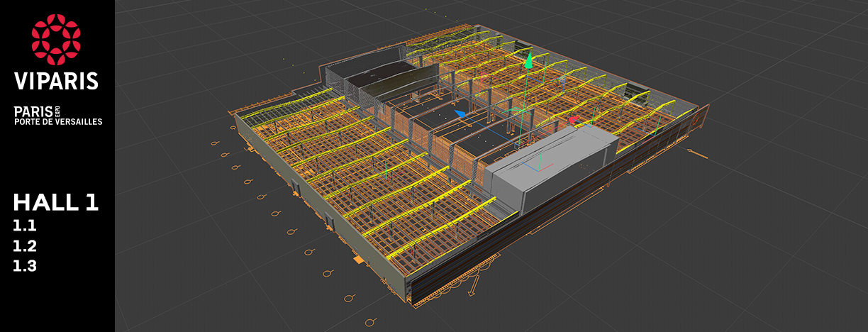
Task: Click the green upward gizmo arrow
Action: [528, 60]
